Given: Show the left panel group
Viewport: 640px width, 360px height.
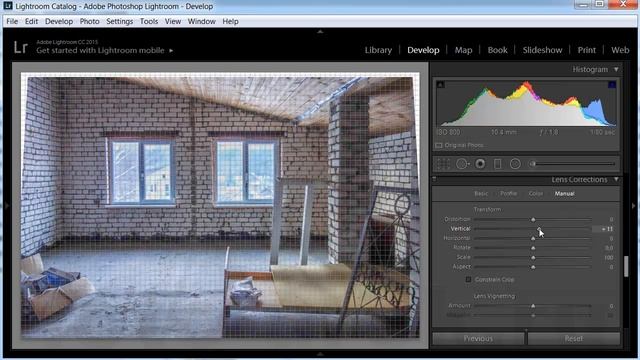Looking at the screenshot, I should point(7,206).
